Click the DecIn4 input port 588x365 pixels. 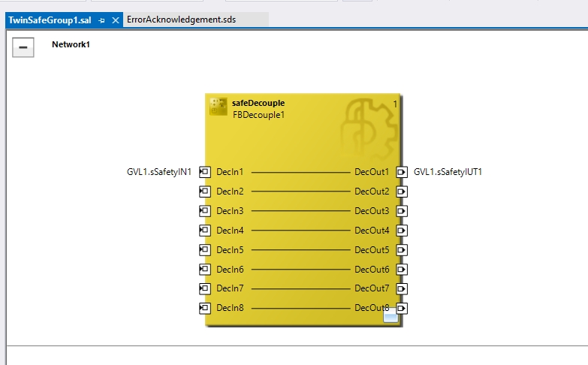point(205,231)
